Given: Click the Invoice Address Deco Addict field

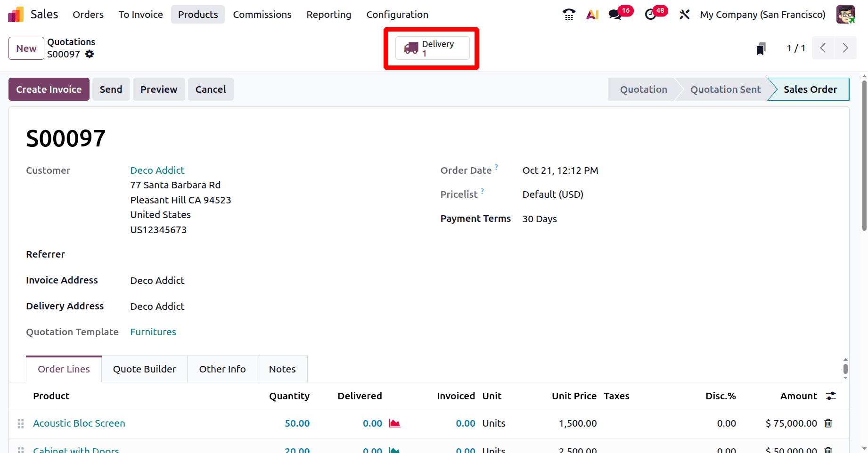Looking at the screenshot, I should tap(157, 281).
